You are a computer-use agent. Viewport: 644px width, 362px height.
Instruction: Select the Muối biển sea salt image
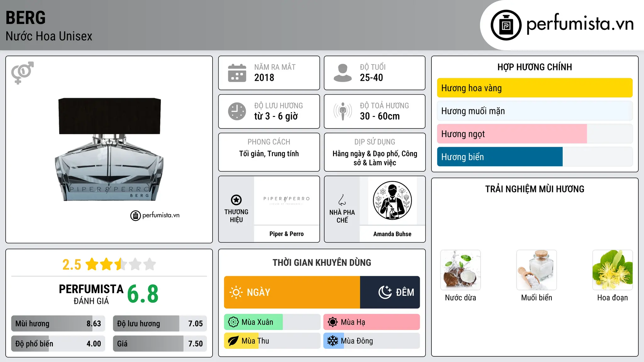[536, 270]
